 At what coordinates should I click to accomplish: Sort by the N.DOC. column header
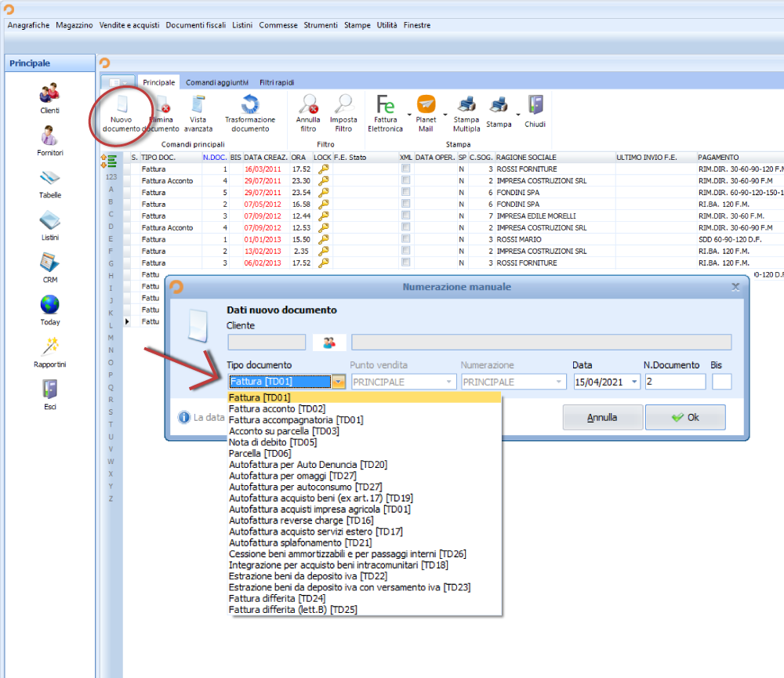(215, 158)
